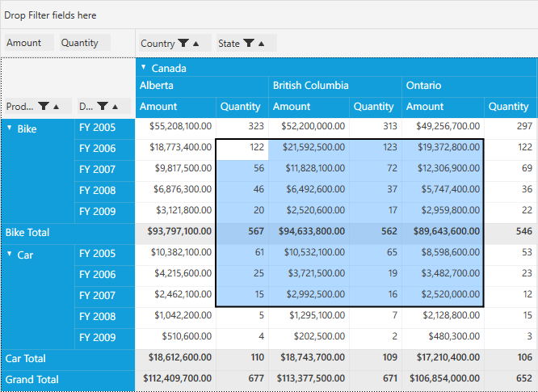538x392 pixels.
Task: Collapse the Canada column group
Action: click(144, 68)
